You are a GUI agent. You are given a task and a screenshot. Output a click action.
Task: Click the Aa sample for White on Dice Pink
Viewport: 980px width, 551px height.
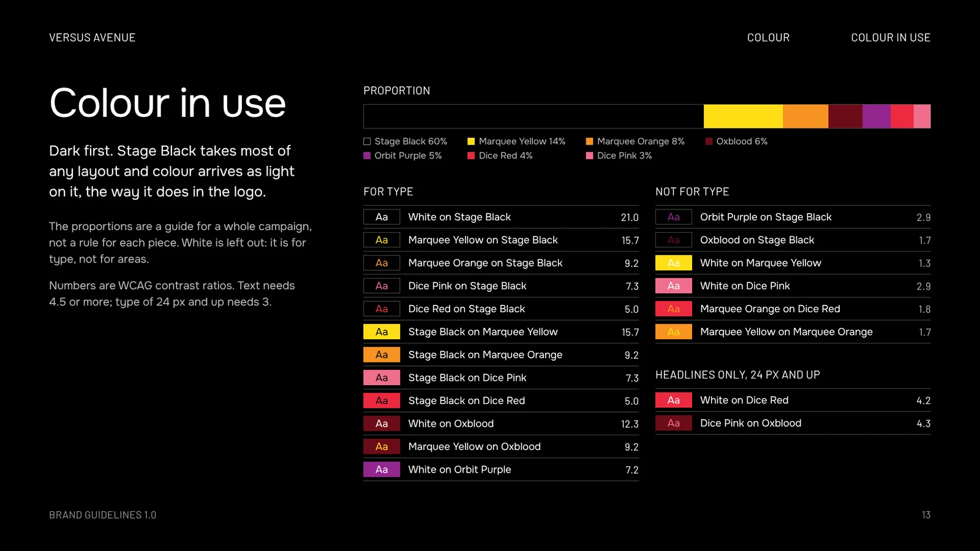[674, 286]
